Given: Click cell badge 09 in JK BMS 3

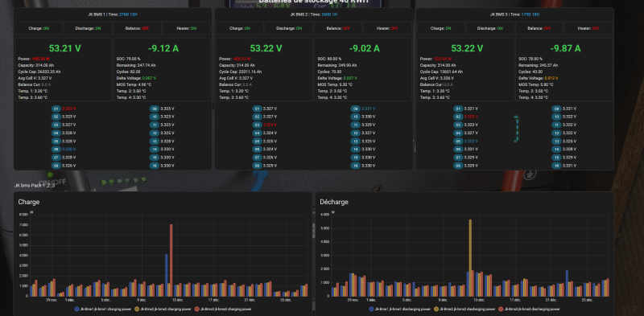Looking at the screenshot, I should pos(556,109).
